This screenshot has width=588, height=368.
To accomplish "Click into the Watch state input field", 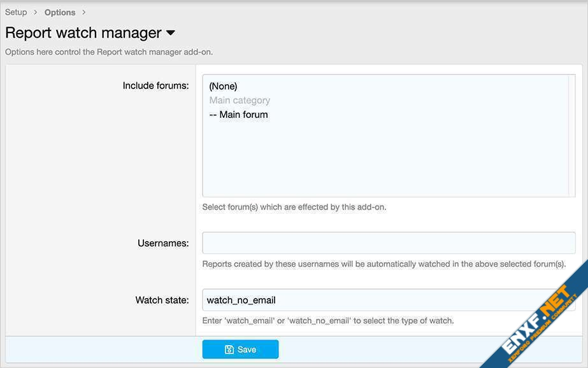I will tap(389, 300).
